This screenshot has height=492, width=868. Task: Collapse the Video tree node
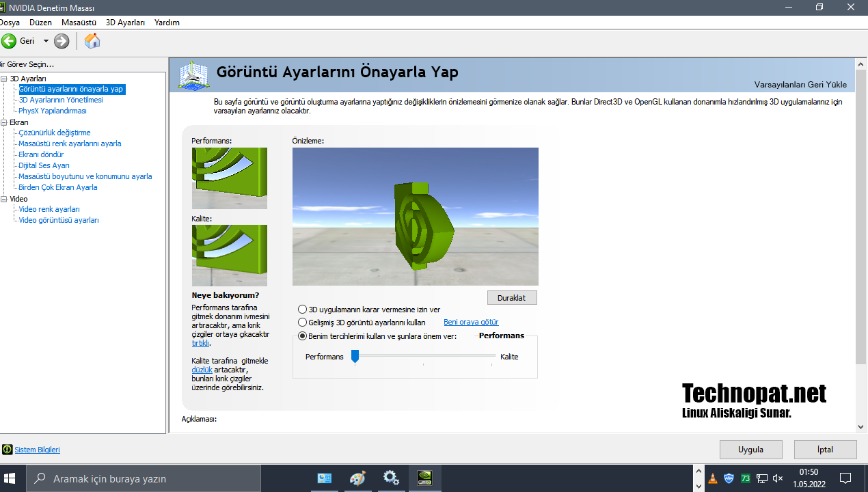point(4,199)
